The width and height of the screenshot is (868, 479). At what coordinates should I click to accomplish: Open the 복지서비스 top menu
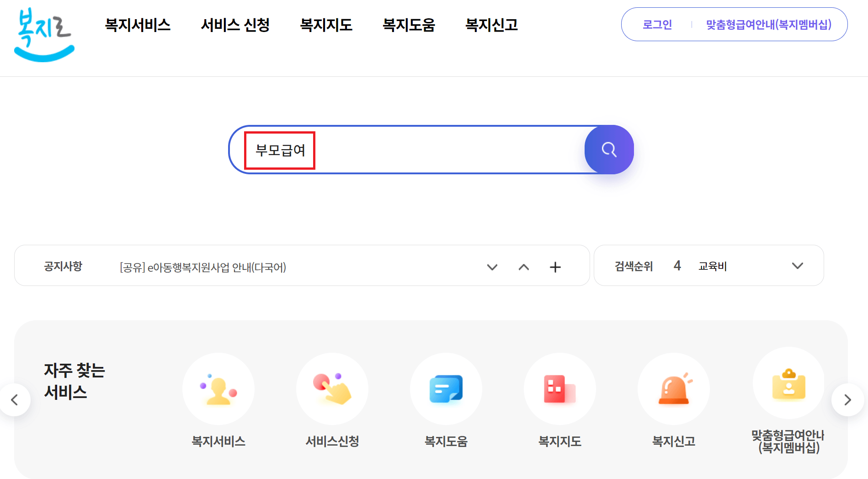[138, 25]
